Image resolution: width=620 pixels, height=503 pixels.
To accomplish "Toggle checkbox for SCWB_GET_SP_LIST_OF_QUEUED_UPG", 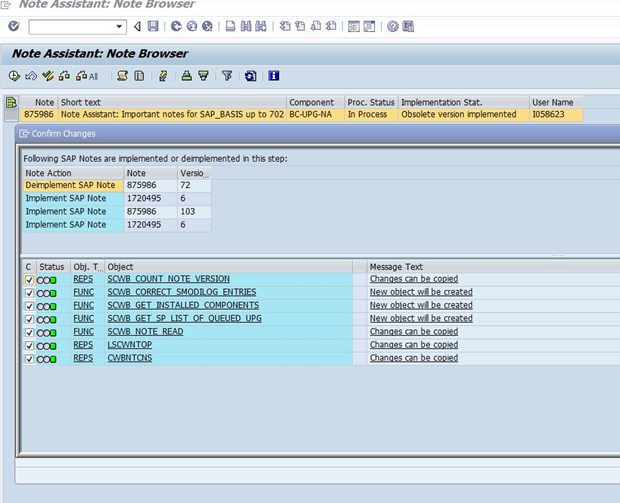I will pos(29,319).
